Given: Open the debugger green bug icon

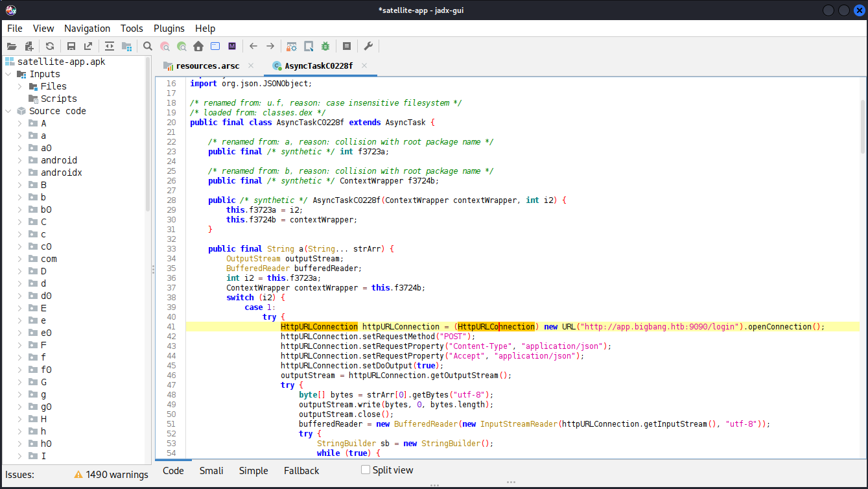Looking at the screenshot, I should [x=325, y=46].
